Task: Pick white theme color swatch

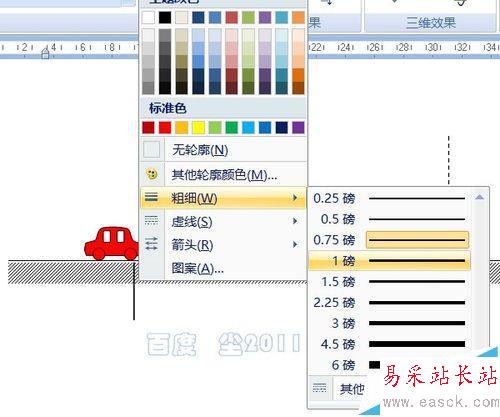Action: click(148, 17)
